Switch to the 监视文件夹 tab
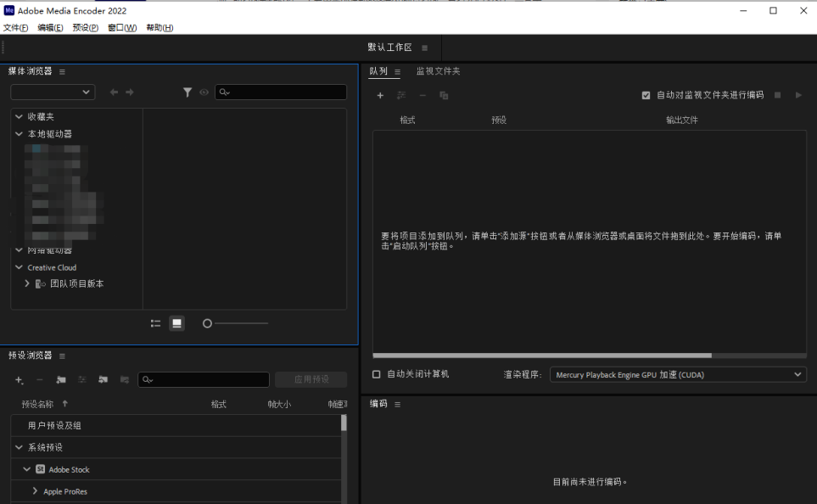This screenshot has height=504, width=817. [439, 71]
